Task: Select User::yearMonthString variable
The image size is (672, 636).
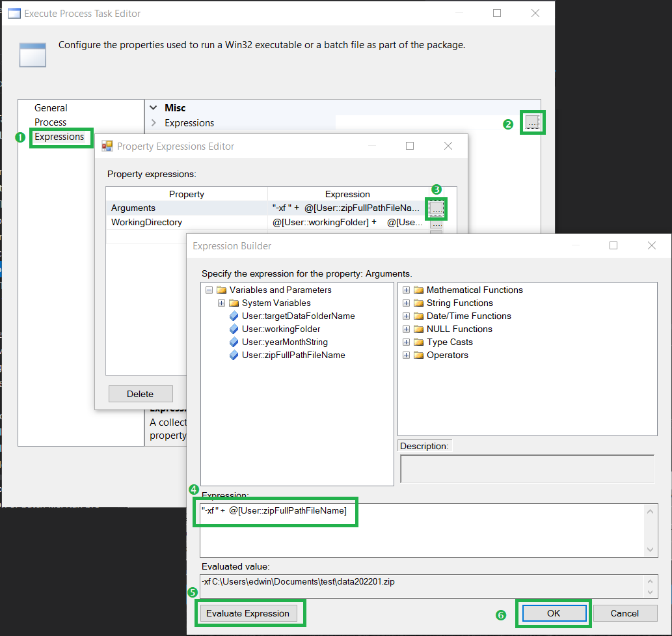Action: coord(284,342)
